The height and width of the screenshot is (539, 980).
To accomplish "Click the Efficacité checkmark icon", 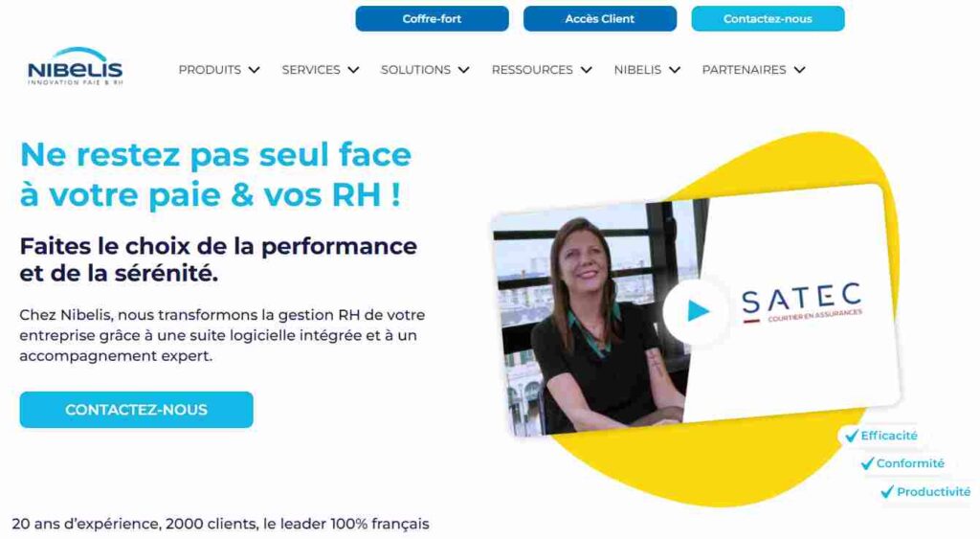I will 851,436.
